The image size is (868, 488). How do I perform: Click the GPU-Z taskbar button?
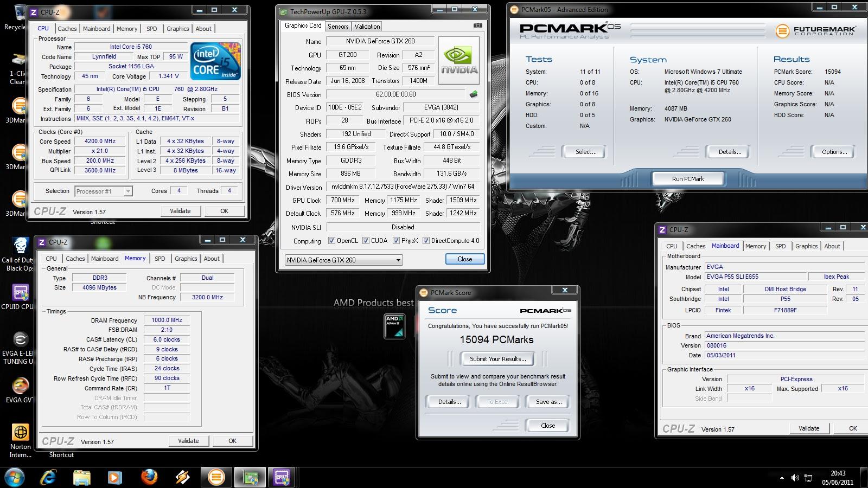(x=250, y=477)
